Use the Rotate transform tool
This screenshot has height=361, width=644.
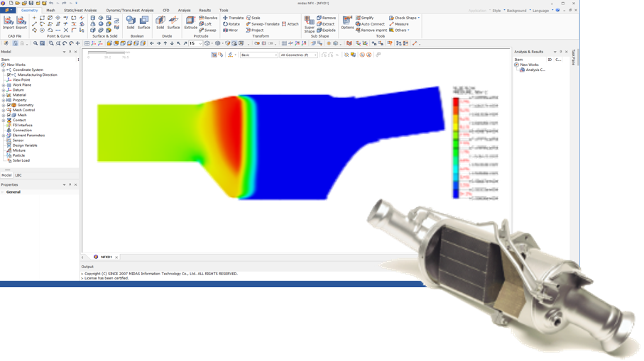(x=231, y=24)
